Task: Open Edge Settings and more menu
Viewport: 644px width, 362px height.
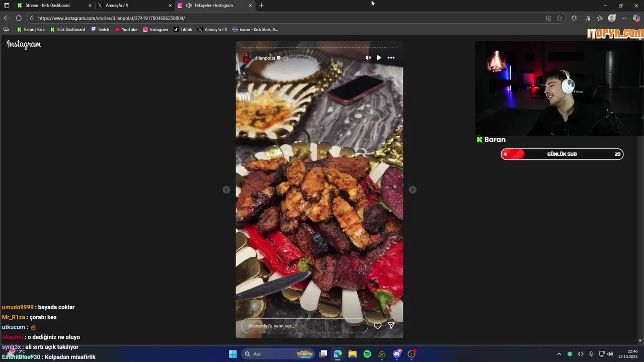Action: coord(624,18)
